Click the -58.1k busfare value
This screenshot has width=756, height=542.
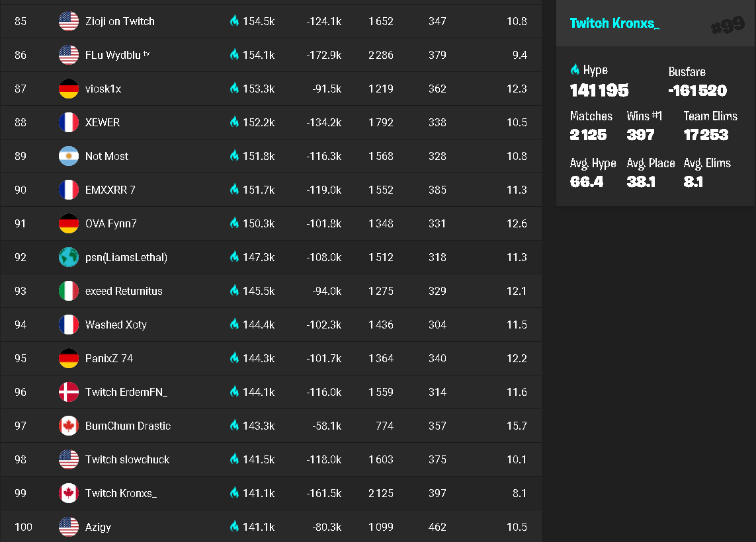[327, 426]
